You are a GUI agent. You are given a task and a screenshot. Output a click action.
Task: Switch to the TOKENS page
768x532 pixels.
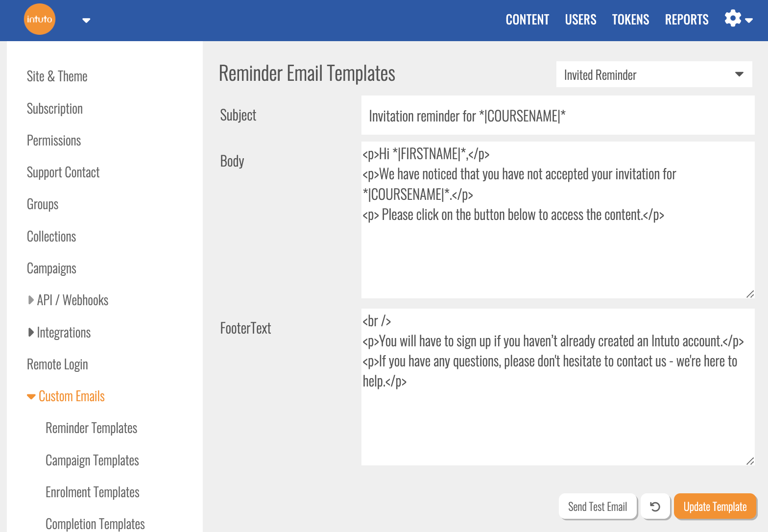click(630, 20)
